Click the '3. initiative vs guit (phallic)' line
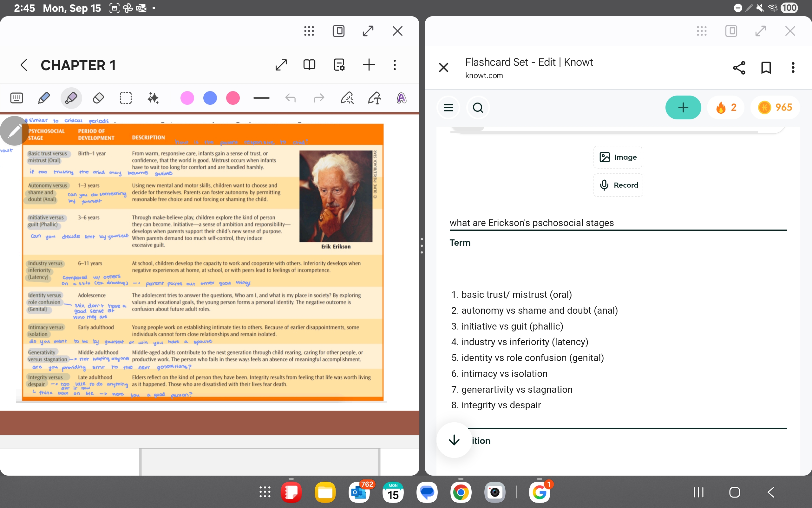Image resolution: width=812 pixels, height=508 pixels. [507, 326]
